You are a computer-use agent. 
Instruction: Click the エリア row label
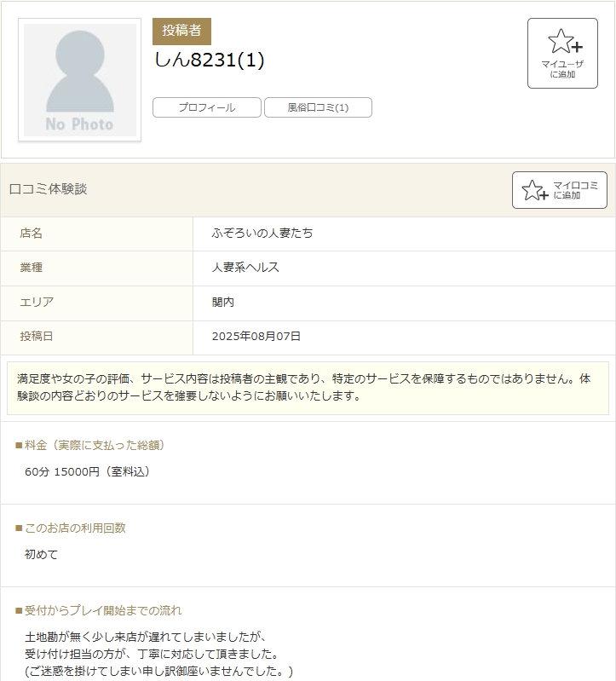37,302
